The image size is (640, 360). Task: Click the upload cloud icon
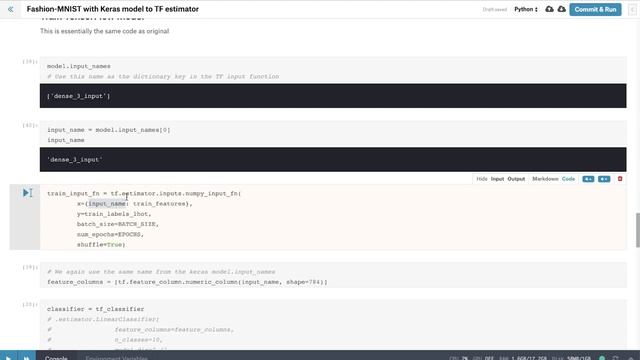(549, 9)
